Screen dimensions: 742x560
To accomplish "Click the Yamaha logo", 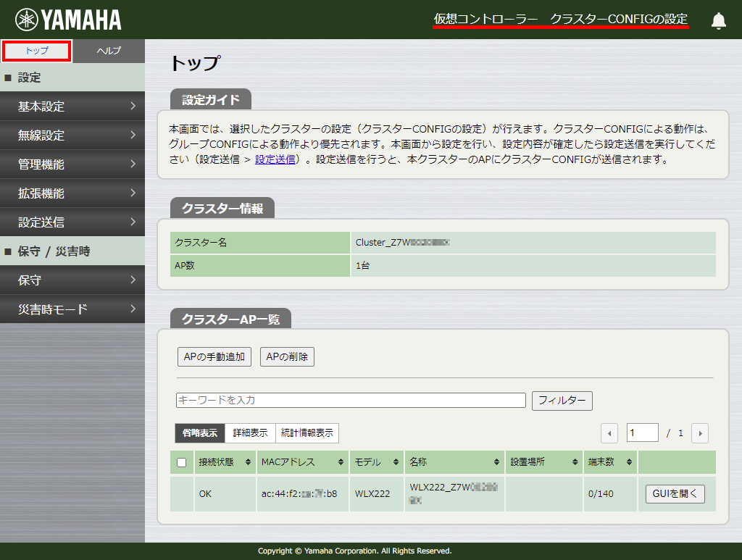I will [69, 20].
